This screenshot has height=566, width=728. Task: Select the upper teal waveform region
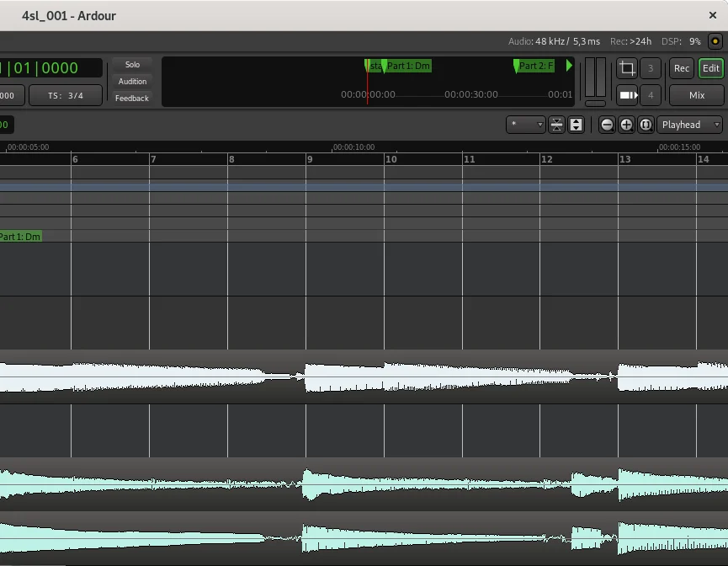[364, 484]
